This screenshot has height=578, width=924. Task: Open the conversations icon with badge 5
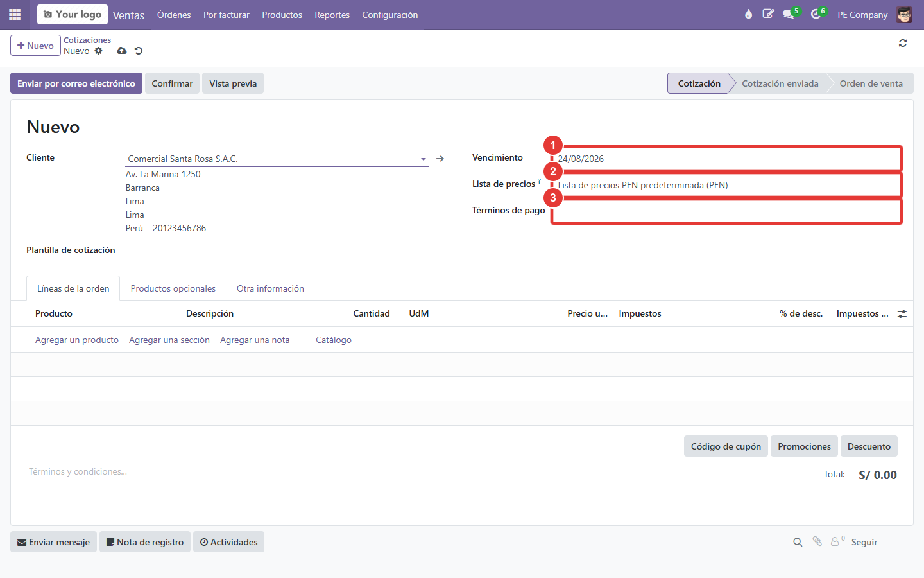click(x=789, y=14)
